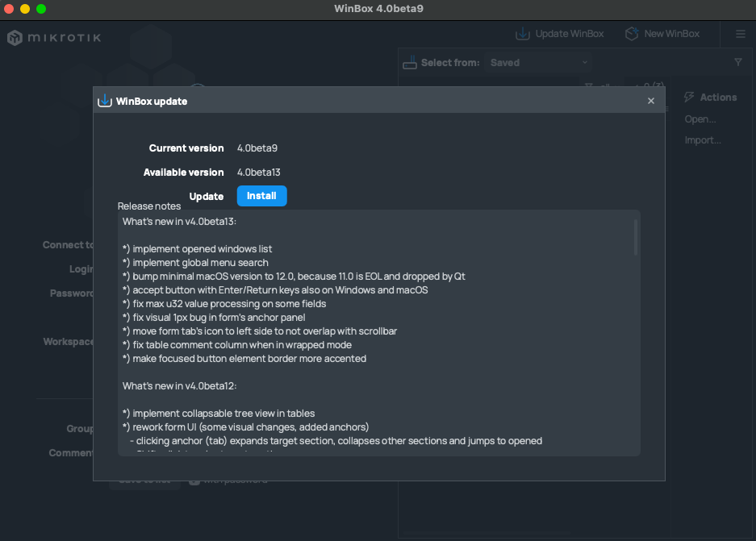Click the Current version value 4.0beta9

point(257,148)
